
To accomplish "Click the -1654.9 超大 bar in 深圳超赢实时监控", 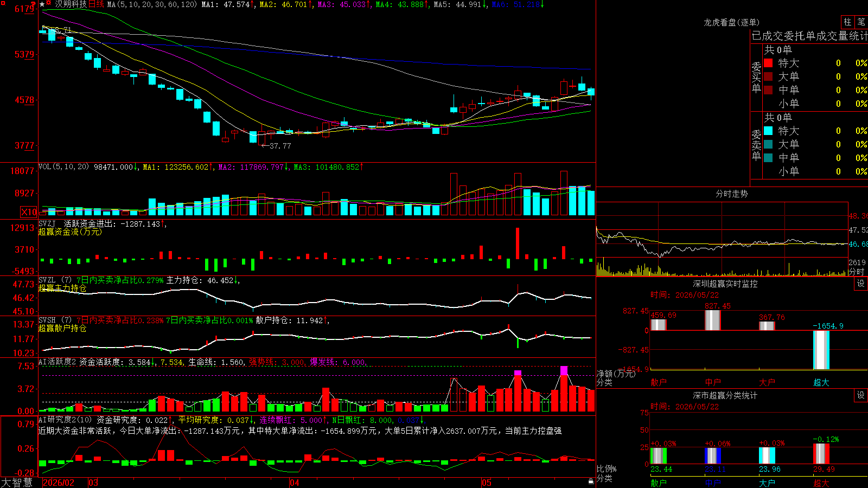I will (x=821, y=350).
